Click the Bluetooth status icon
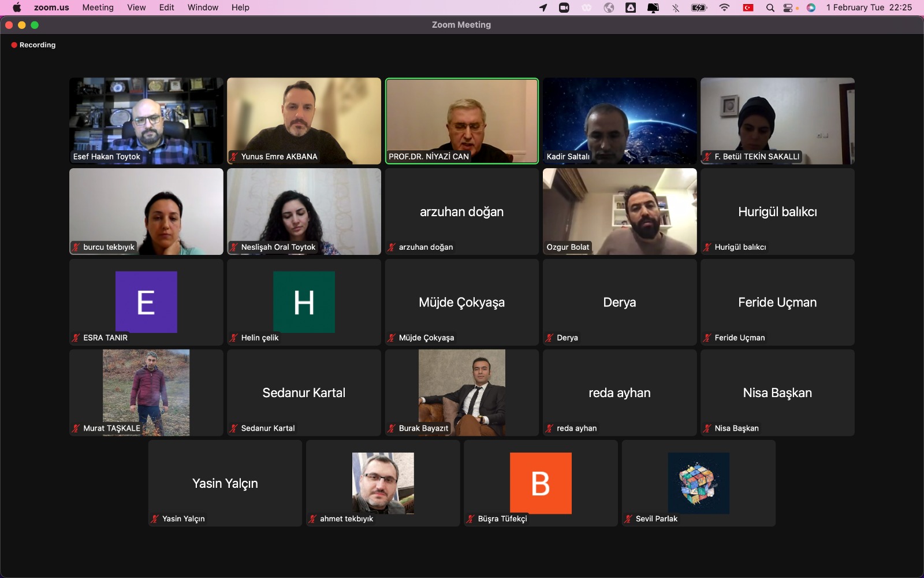Viewport: 924px width, 578px height. 675,8
